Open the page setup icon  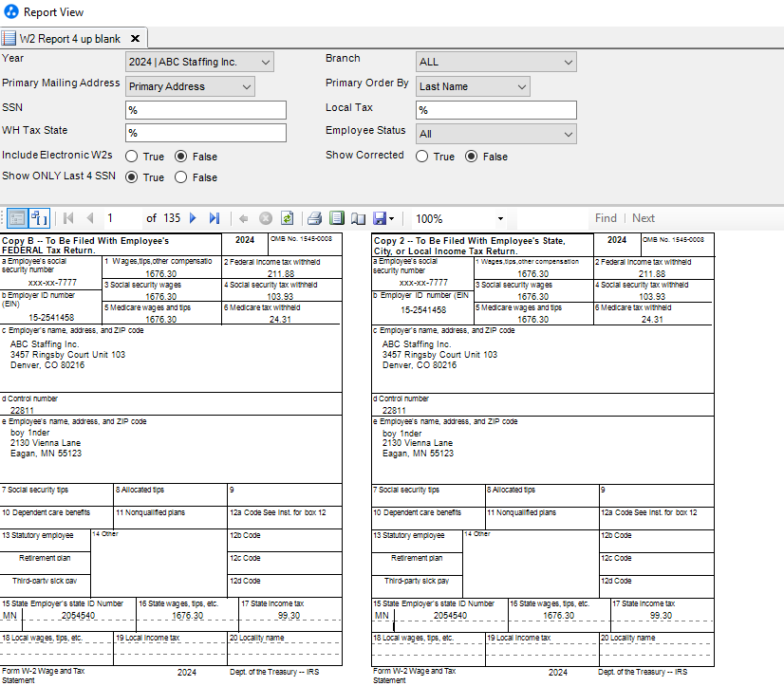358,218
